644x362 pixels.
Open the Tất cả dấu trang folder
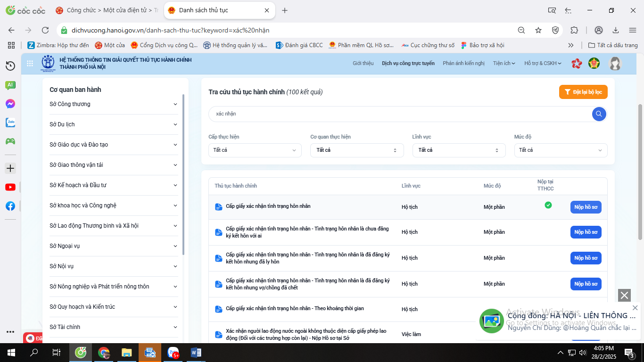(x=613, y=45)
